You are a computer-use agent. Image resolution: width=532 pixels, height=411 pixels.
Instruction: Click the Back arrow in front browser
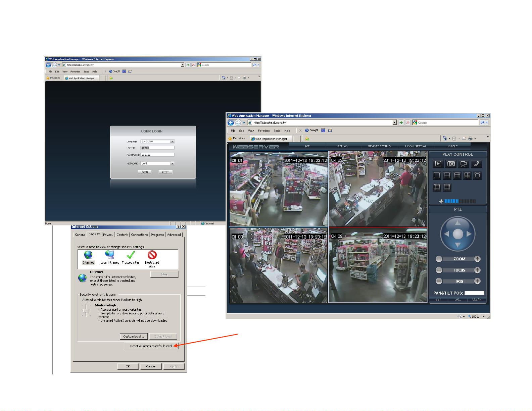click(x=231, y=122)
